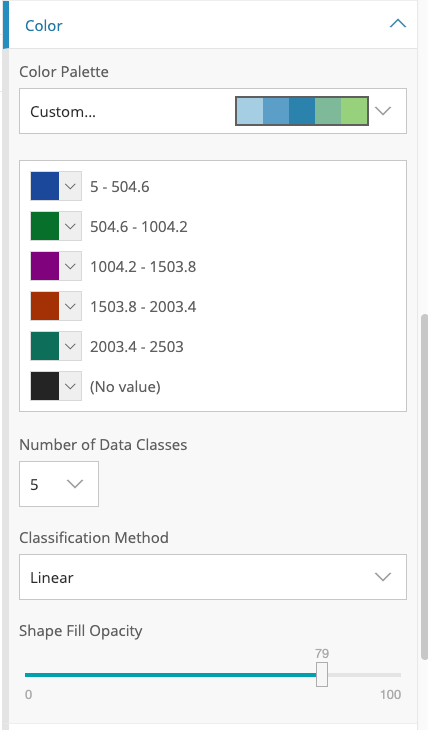Click the palette gradient preview strip
The height and width of the screenshot is (730, 428).
pos(302,111)
